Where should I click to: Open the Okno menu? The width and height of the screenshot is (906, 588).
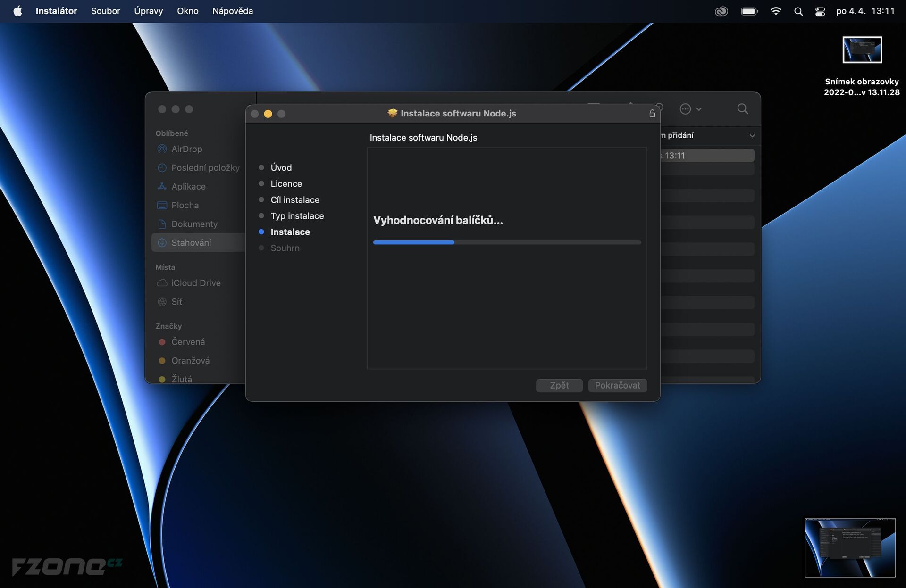point(187,11)
